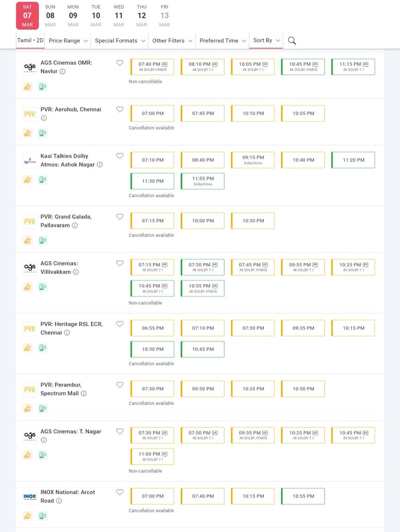Open AGS Cinemas: T. Nagar theatre name
Screen dimensions: 400x532
pyautogui.click(x=71, y=431)
